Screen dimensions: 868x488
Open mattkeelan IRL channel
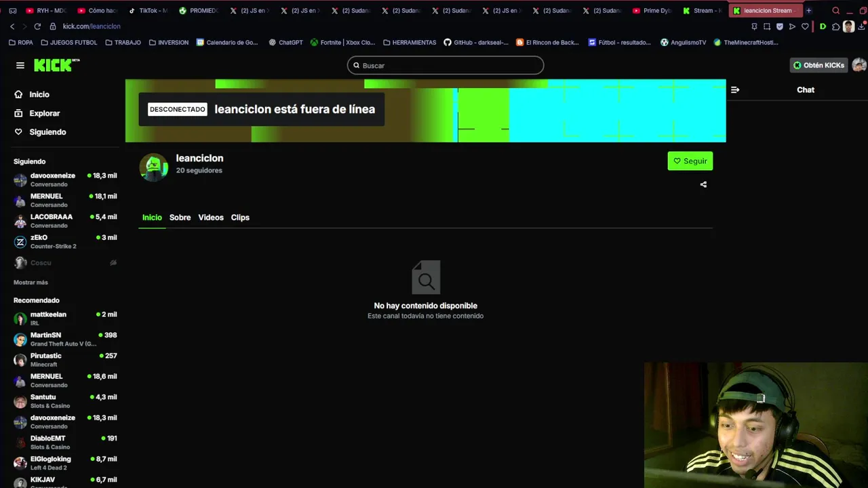pyautogui.click(x=65, y=319)
